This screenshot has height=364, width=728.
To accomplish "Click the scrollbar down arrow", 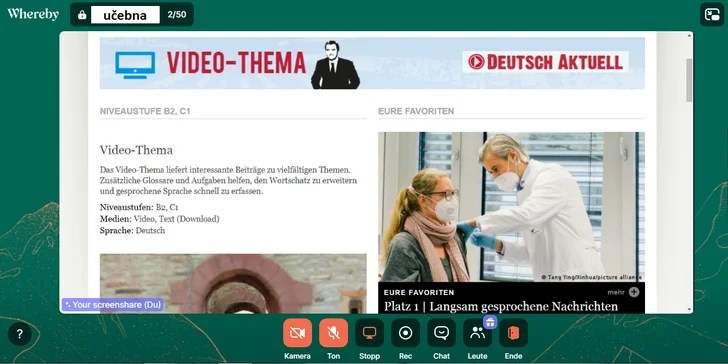I will coord(689,309).
